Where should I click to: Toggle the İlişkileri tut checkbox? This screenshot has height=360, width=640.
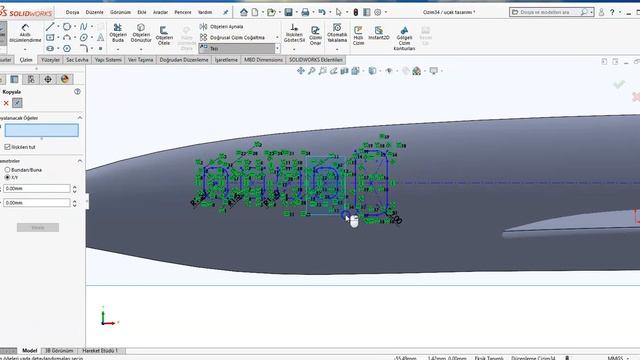pyautogui.click(x=7, y=147)
